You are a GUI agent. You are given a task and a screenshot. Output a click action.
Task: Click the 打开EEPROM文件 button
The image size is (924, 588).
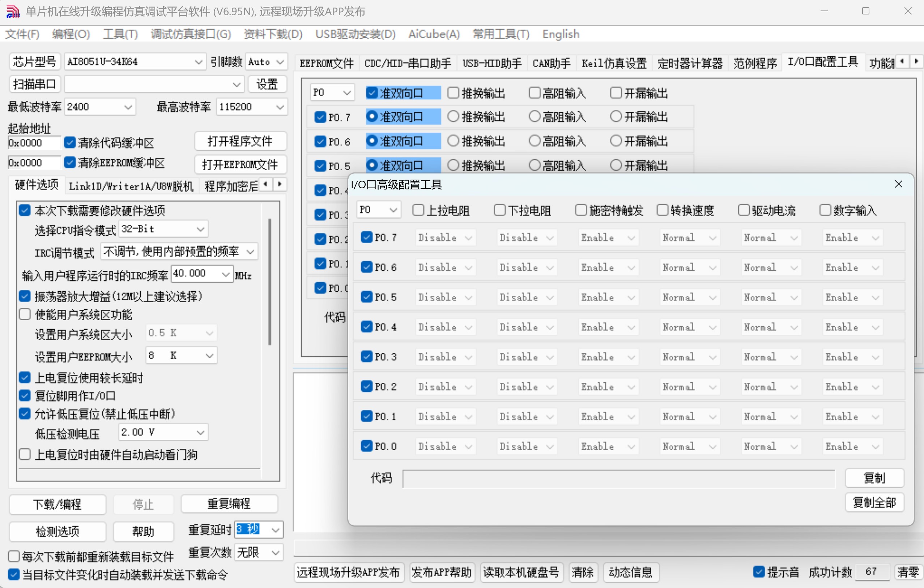tap(240, 164)
